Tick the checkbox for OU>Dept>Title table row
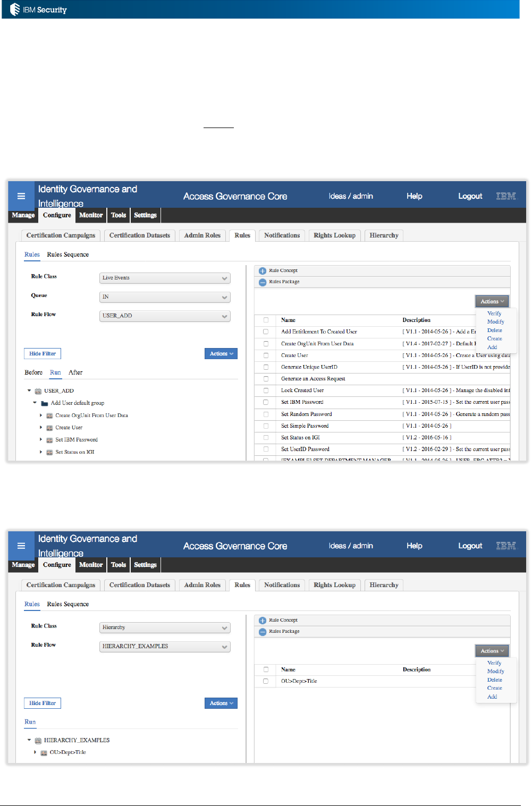532x806 pixels. coord(266,681)
